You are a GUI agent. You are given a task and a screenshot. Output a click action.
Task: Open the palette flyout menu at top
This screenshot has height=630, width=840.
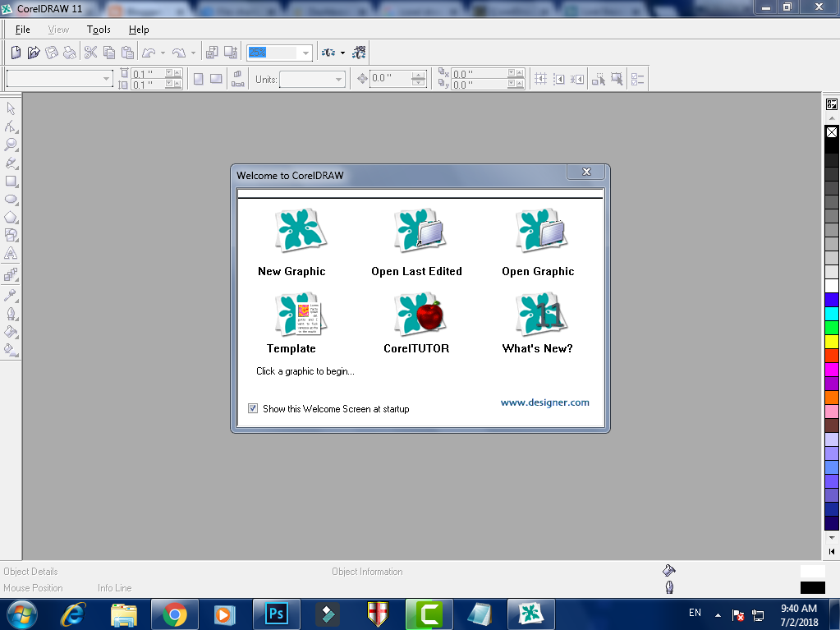pos(832,104)
